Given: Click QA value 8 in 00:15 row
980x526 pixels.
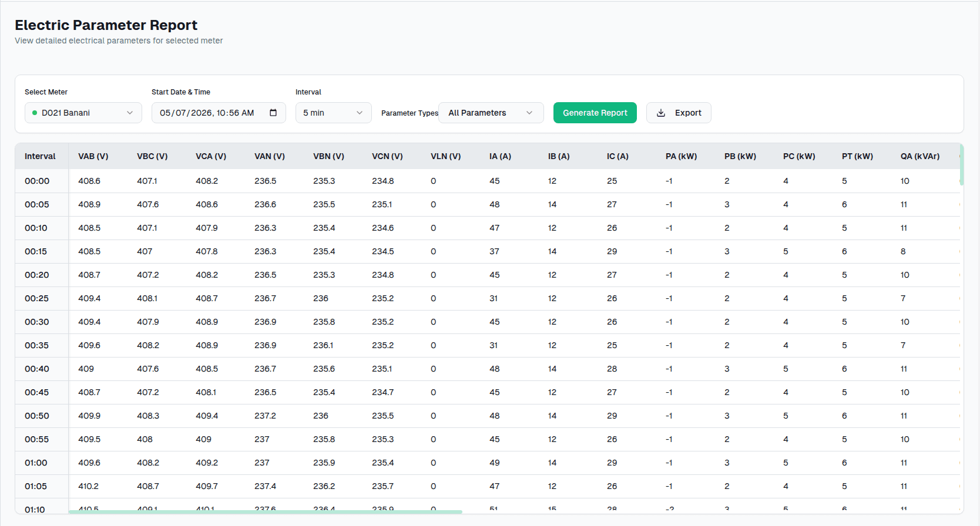Looking at the screenshot, I should coord(903,251).
